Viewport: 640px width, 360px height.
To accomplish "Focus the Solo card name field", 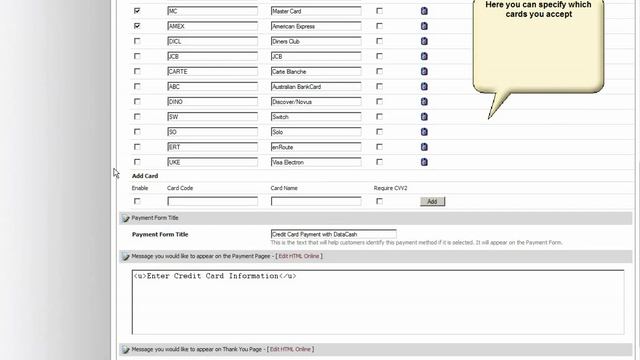I will coord(316,132).
